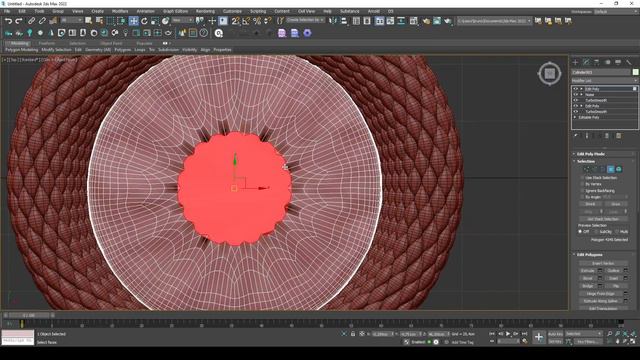Toggle the Percent Snap icon
Screen dimensions: 640x360
click(x=257, y=20)
